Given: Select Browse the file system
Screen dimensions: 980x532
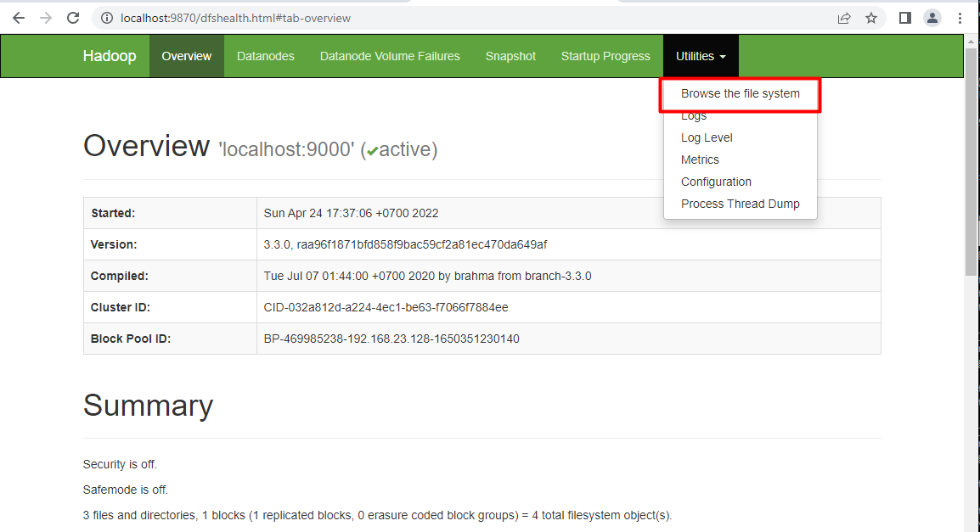Looking at the screenshot, I should (740, 93).
